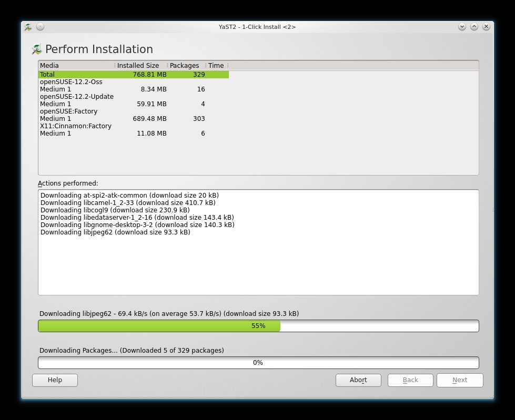Screen dimensions: 515x420
Task: Click the 303 packages cell
Action: tap(199, 118)
